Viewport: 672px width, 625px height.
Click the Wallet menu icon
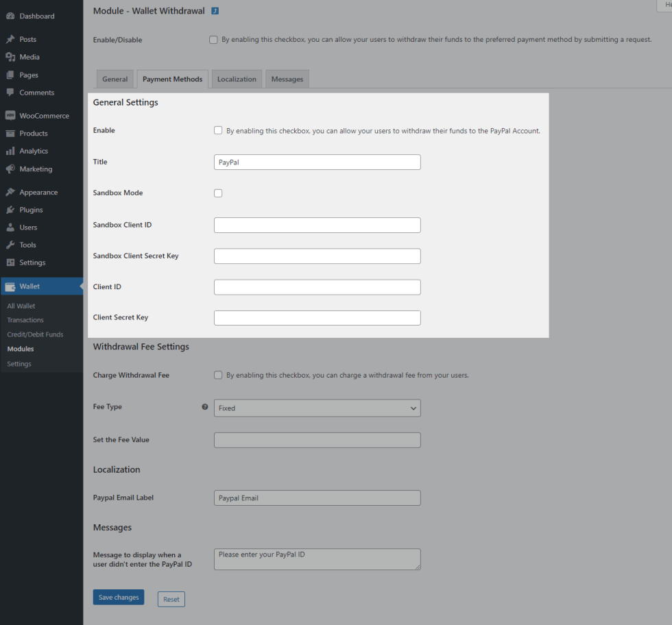pyautogui.click(x=10, y=286)
